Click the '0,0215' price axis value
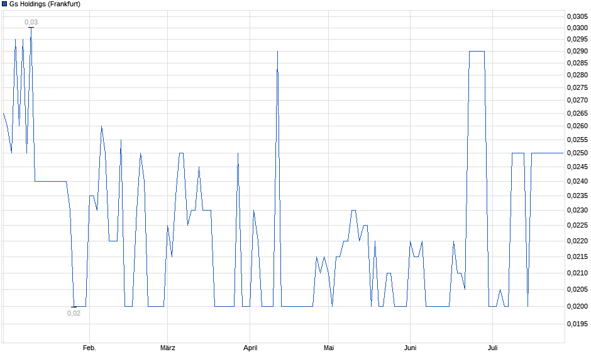591x364 pixels. tap(577, 256)
